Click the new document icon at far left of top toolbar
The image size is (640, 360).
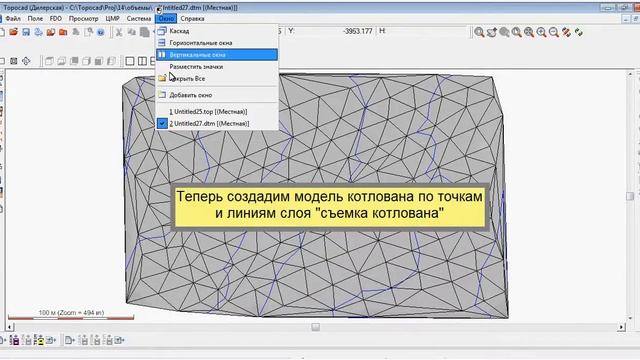2,32
